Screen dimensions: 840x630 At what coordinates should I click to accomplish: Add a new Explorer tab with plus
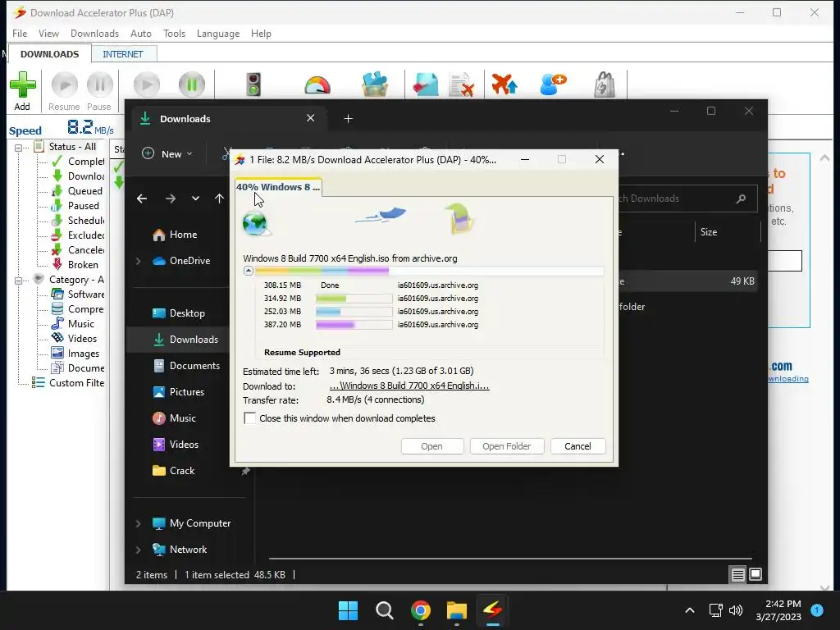348,119
